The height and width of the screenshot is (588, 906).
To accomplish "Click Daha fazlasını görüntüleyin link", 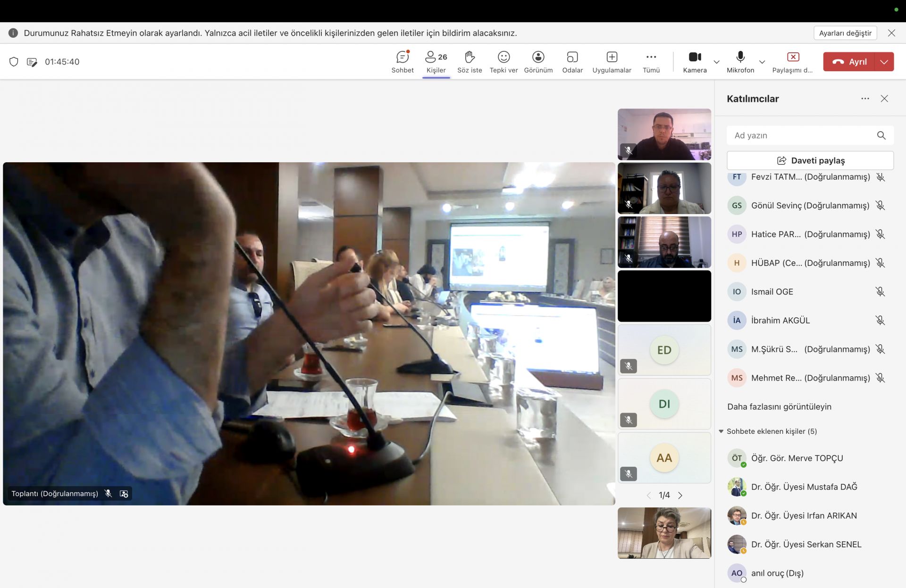I will pos(779,406).
